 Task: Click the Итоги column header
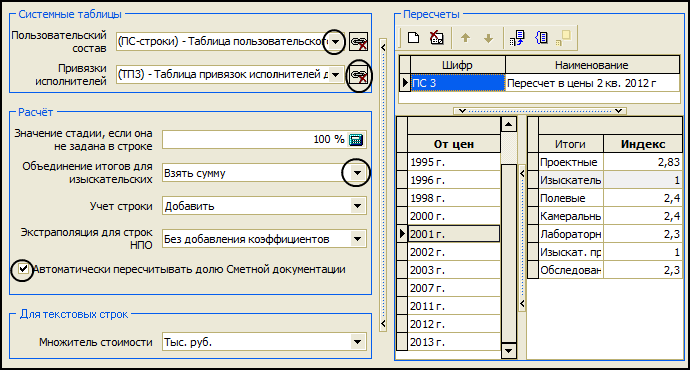coord(570,144)
